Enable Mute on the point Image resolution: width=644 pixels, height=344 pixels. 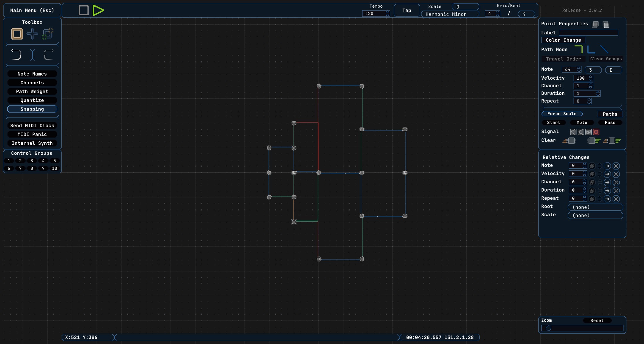582,123
